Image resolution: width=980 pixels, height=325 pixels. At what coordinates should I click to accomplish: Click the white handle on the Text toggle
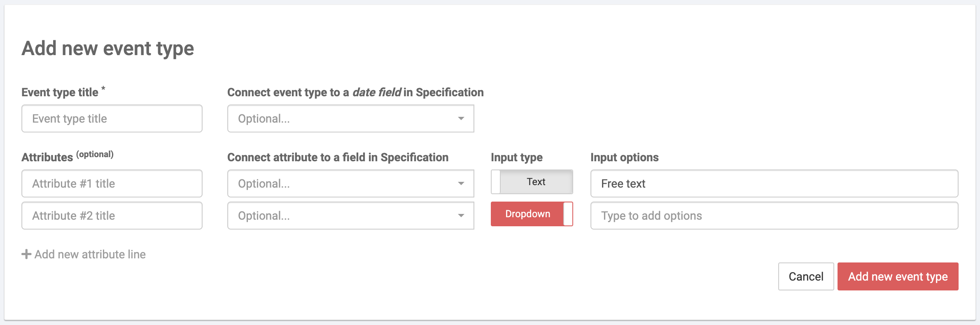[x=496, y=182]
